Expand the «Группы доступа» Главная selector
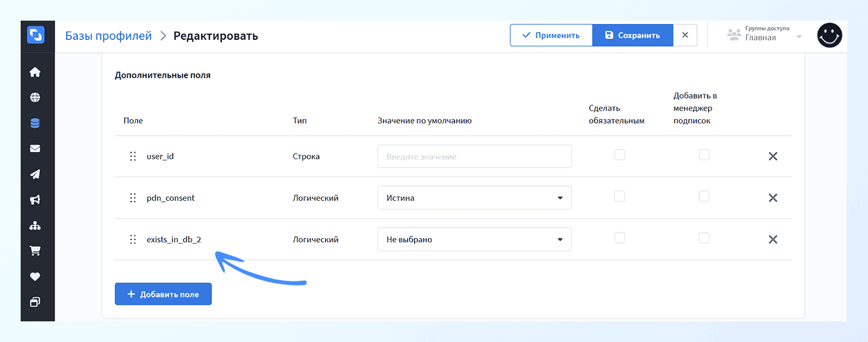This screenshot has width=868, height=342. (x=765, y=35)
